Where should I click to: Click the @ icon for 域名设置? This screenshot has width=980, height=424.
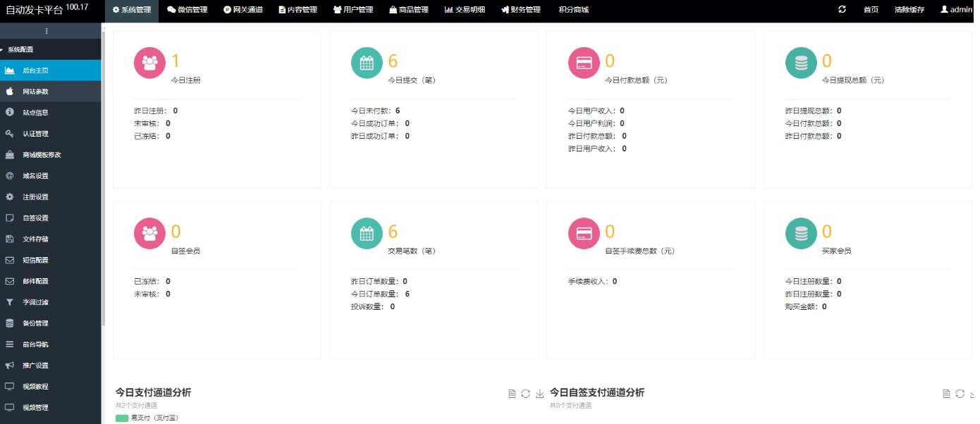(x=10, y=176)
